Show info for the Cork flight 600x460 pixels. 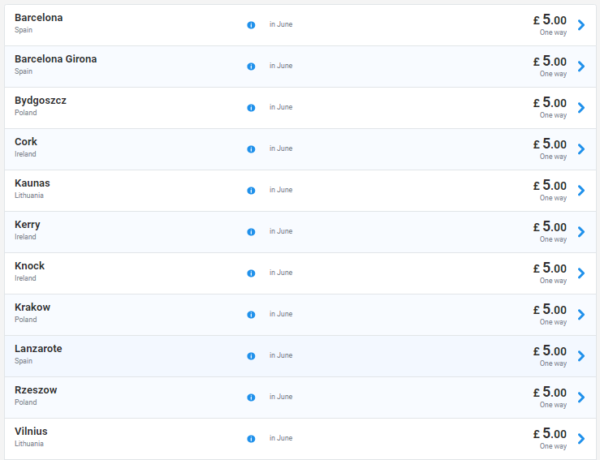pos(251,149)
